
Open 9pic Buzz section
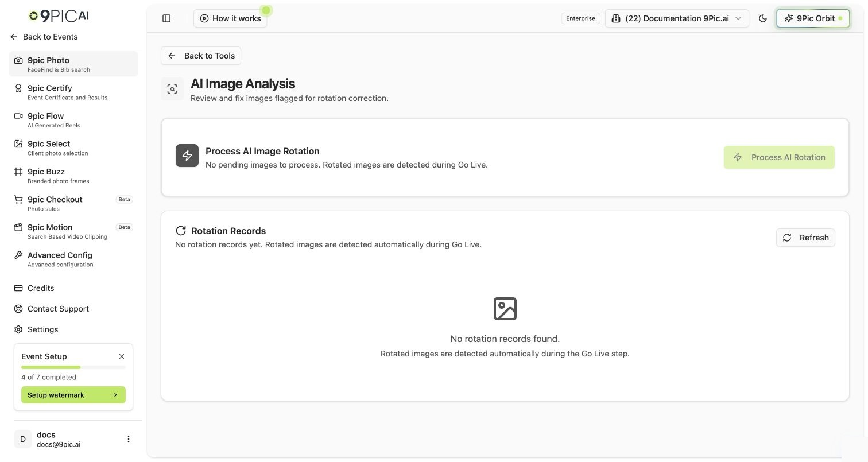pyautogui.click(x=73, y=175)
